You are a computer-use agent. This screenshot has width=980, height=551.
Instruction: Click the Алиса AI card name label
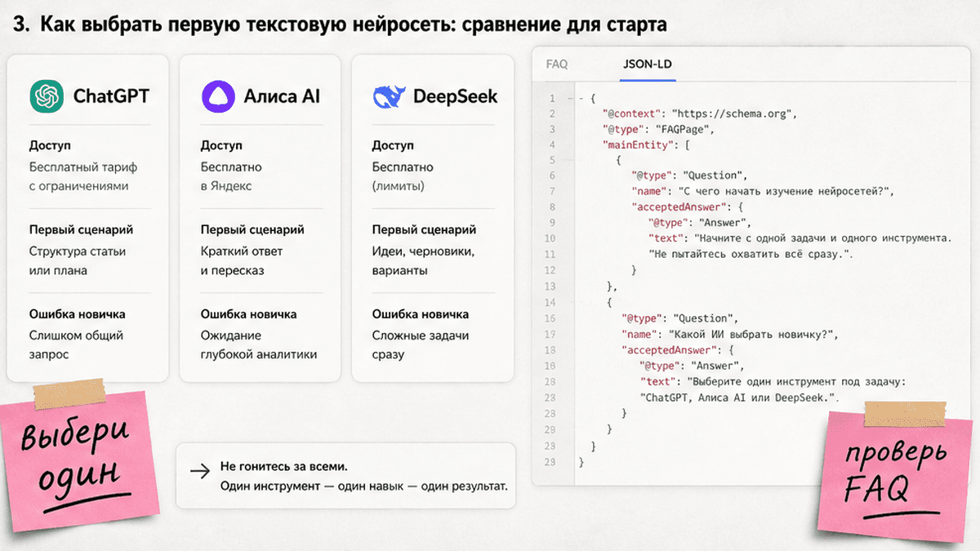(x=282, y=96)
